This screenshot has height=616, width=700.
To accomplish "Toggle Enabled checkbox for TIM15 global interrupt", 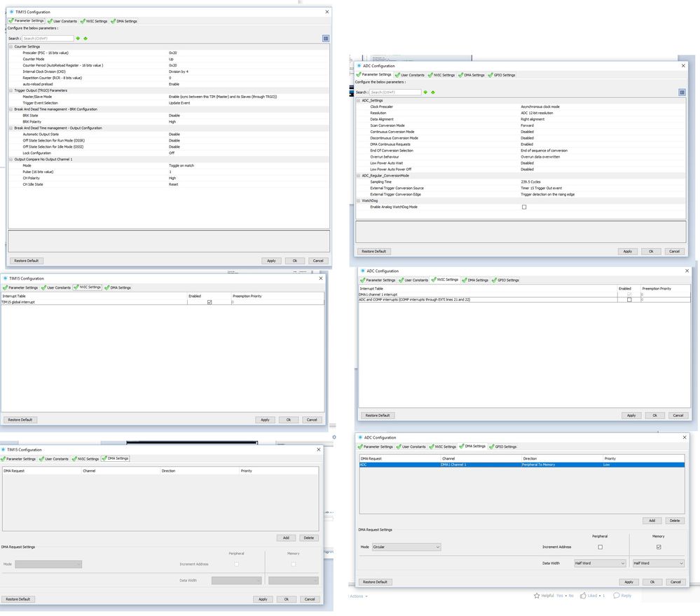I will (x=210, y=302).
